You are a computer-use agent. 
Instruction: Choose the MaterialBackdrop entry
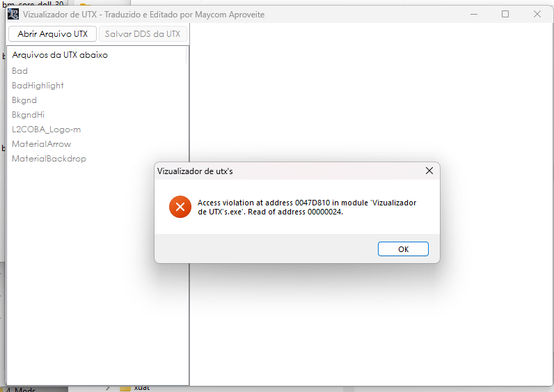tap(49, 159)
